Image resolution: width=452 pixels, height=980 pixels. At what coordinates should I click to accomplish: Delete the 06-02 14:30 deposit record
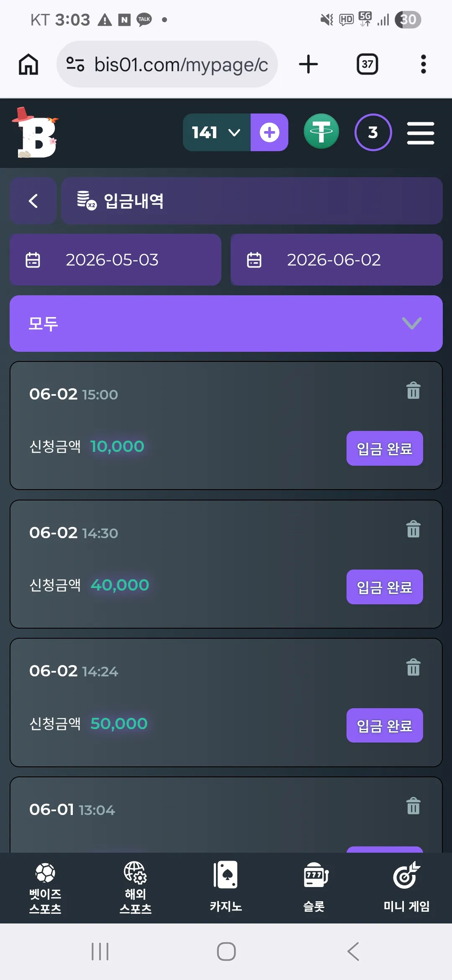click(x=413, y=529)
